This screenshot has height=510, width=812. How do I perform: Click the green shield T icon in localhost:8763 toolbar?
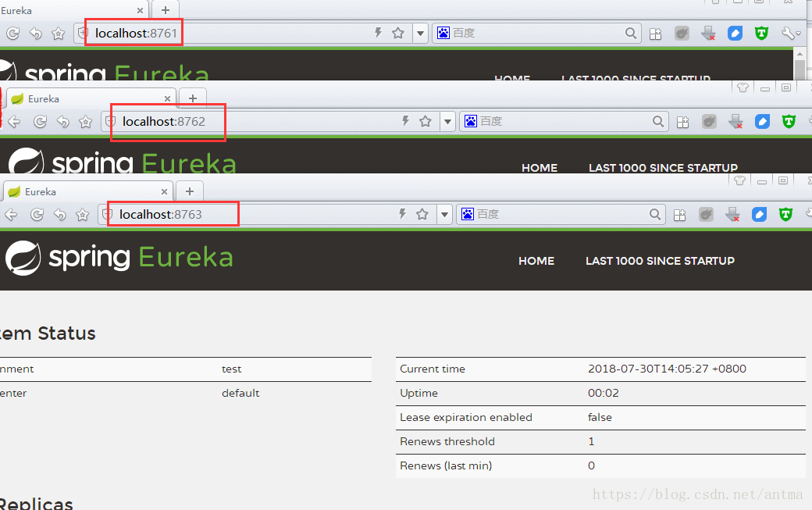[785, 214]
